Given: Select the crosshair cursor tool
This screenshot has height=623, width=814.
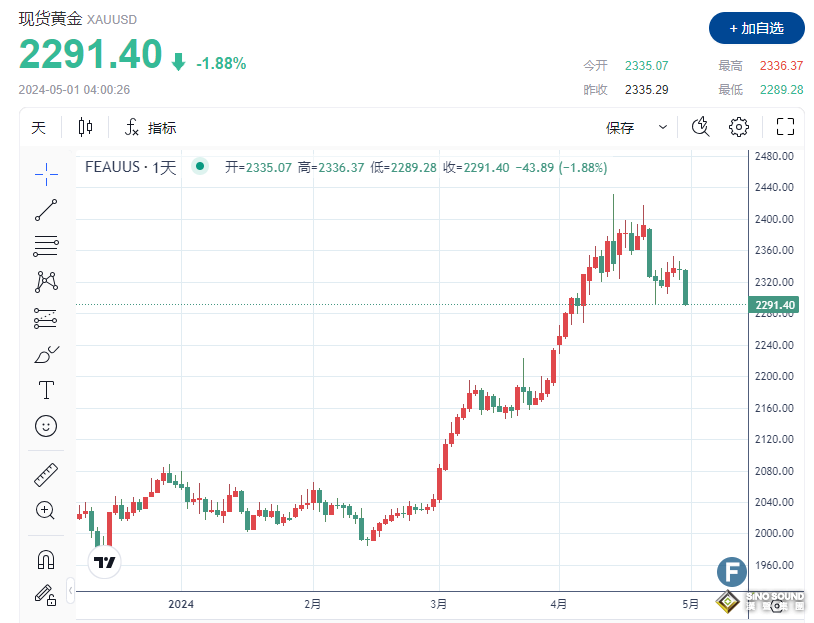Looking at the screenshot, I should click(x=46, y=175).
